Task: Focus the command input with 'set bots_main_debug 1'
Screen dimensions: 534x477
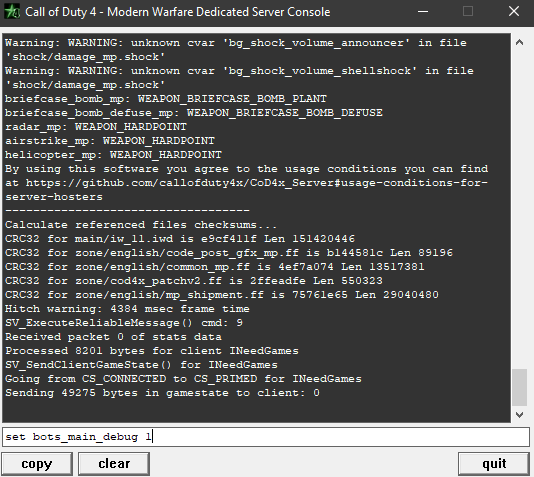Action: 266,437
